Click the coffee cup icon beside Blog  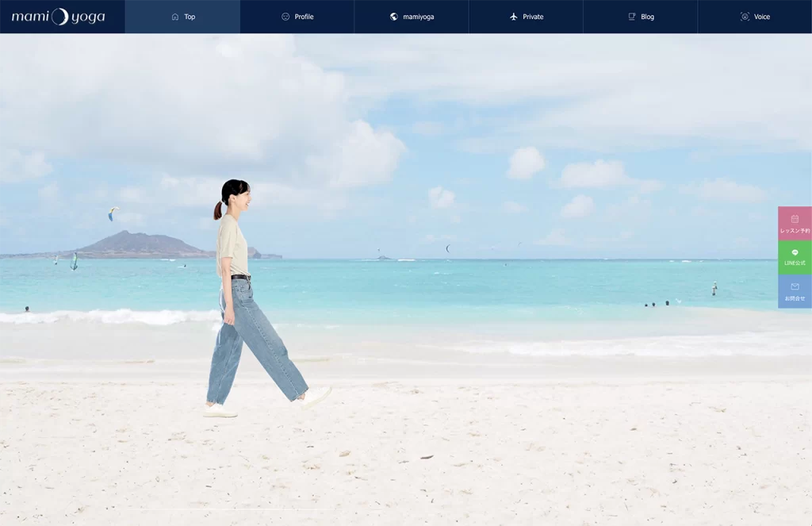(632, 17)
